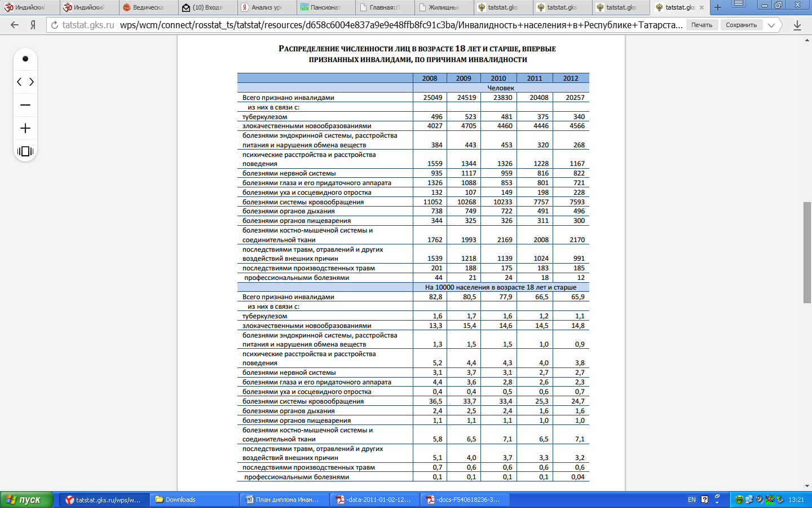Click the language bar restore icon
Screen dimensions: 812x508
point(717,496)
